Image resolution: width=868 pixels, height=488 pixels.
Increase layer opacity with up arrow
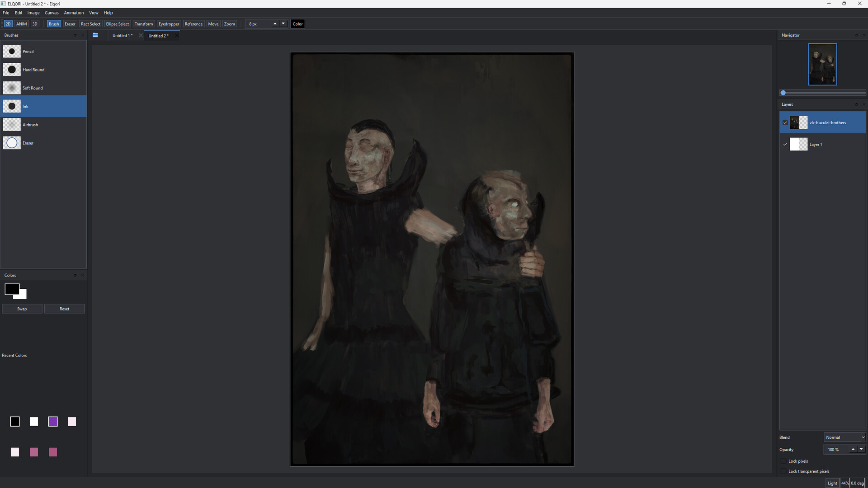pos(853,449)
